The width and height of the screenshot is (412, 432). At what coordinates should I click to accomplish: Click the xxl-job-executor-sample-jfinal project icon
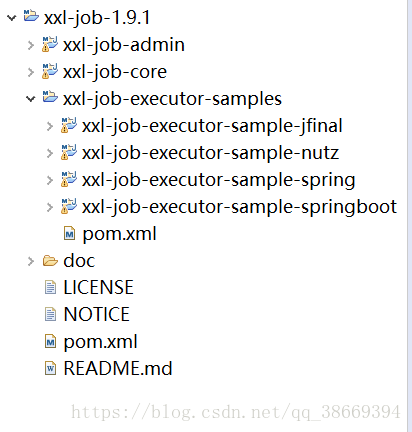click(x=69, y=125)
